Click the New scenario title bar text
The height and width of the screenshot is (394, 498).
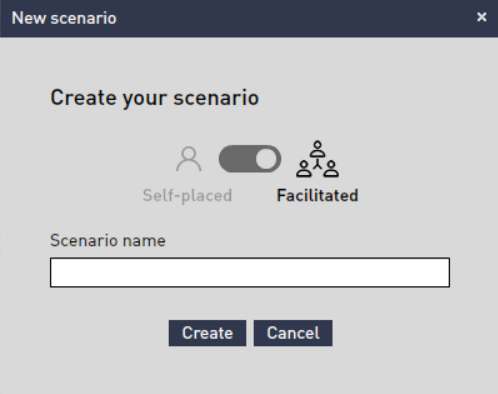tap(64, 18)
